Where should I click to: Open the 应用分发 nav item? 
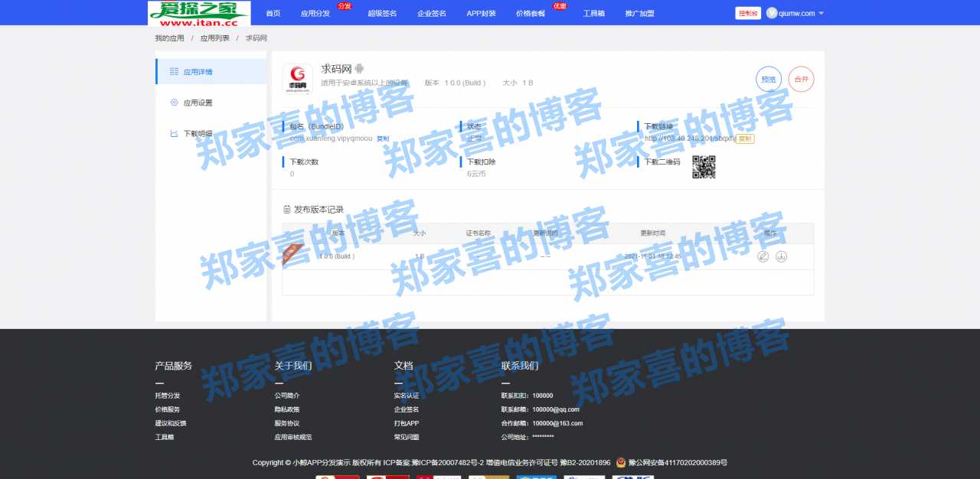pyautogui.click(x=315, y=13)
